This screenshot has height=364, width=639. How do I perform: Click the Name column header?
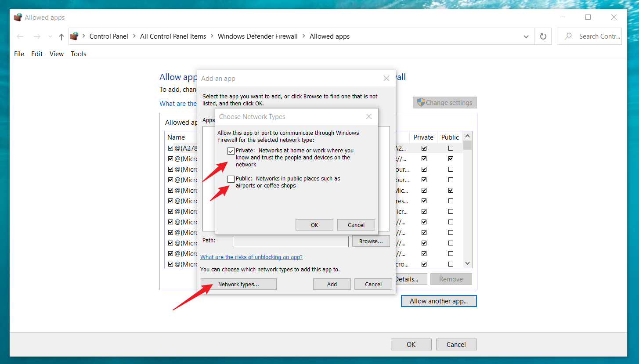coord(176,137)
